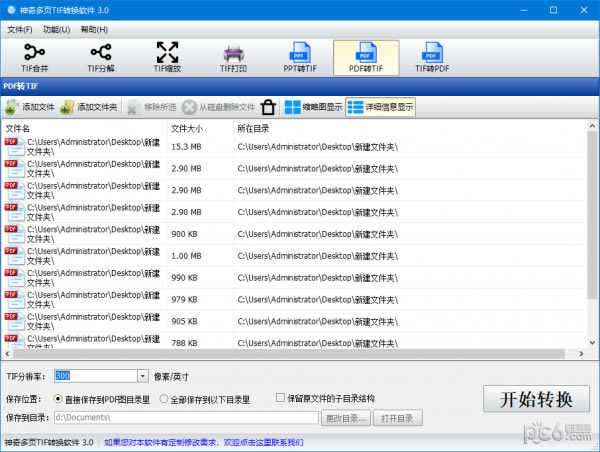600x452 pixels.
Task: Click the 保存到目录 path field
Action: (186, 418)
